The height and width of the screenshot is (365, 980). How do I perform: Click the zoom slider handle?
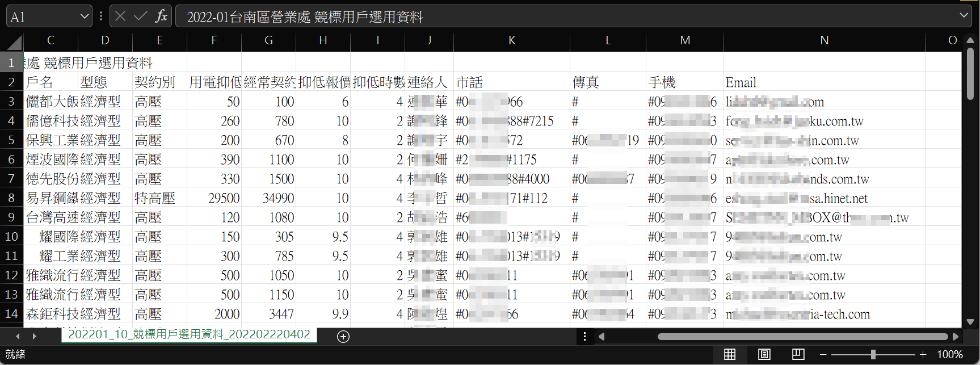[x=873, y=355]
